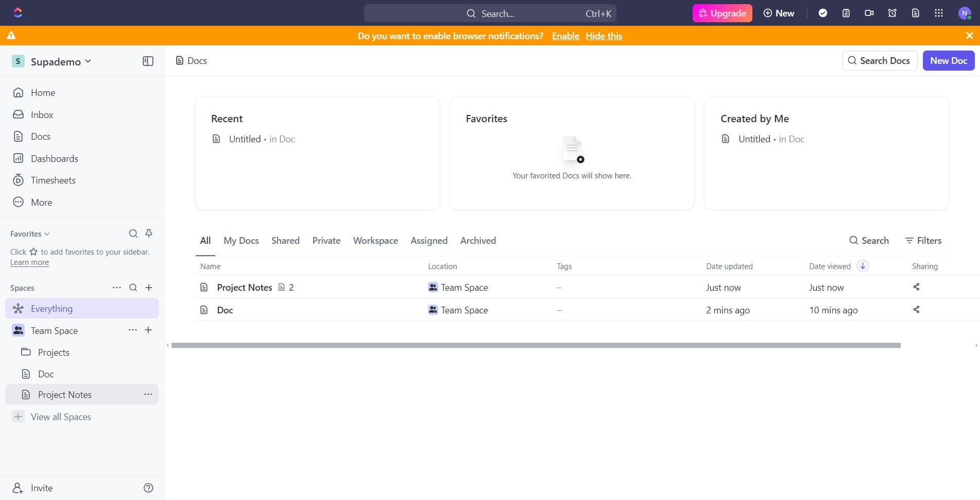The height and width of the screenshot is (500, 980).
Task: Click the alarm clock Reminders icon
Action: pyautogui.click(x=892, y=13)
